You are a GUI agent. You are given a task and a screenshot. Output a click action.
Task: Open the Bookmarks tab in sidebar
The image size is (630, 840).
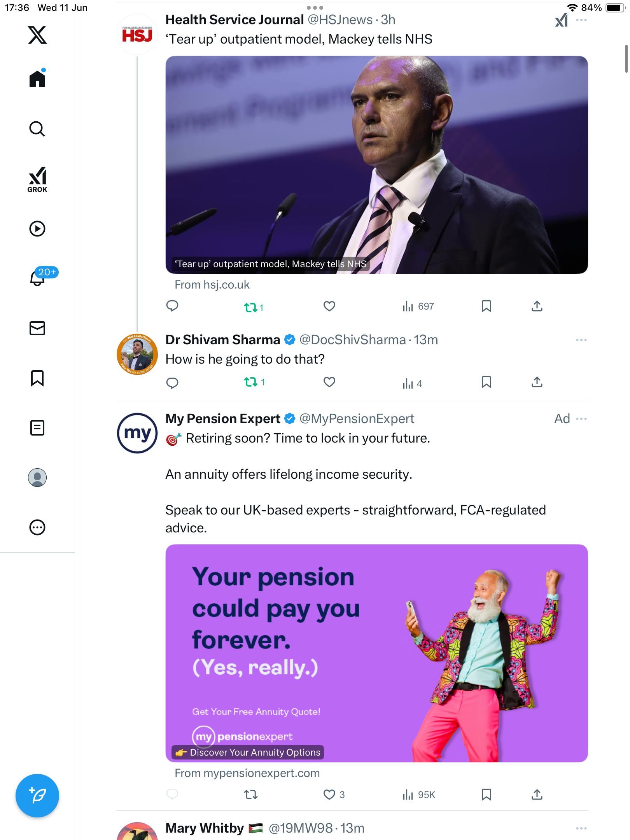37,378
